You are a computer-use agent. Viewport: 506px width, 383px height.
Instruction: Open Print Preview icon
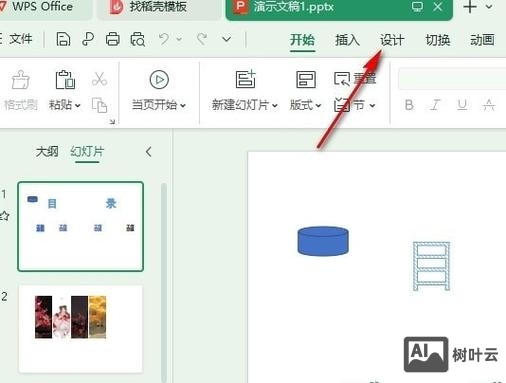[138, 39]
